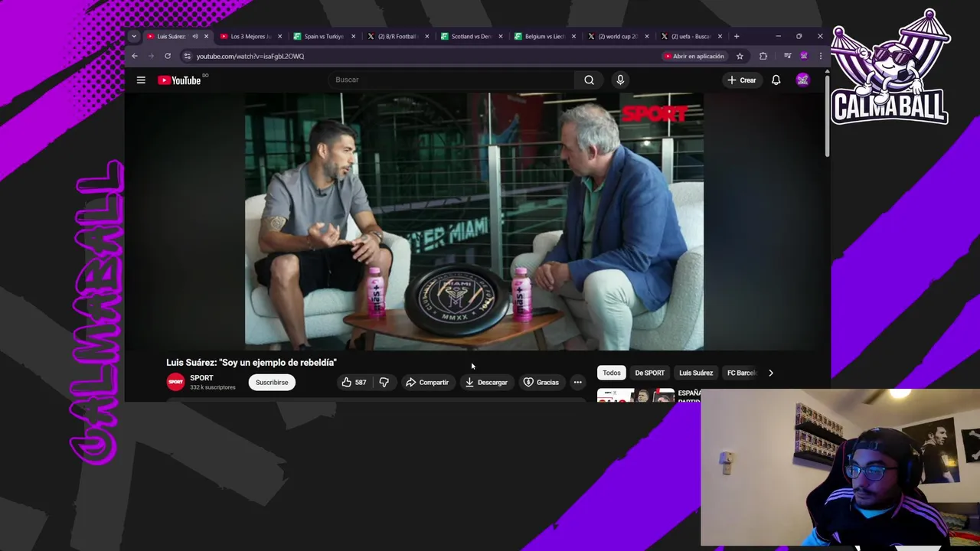Viewport: 980px width, 551px height.
Task: Dislike the Luis Suárez video
Action: click(x=384, y=382)
